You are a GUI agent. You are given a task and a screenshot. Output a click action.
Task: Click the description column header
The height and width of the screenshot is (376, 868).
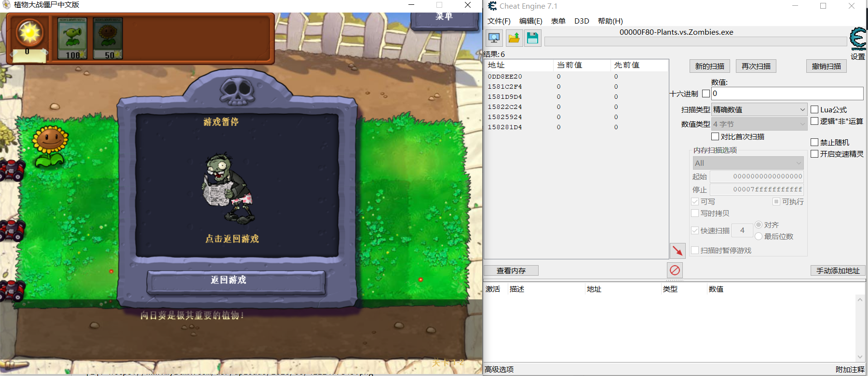pos(546,289)
